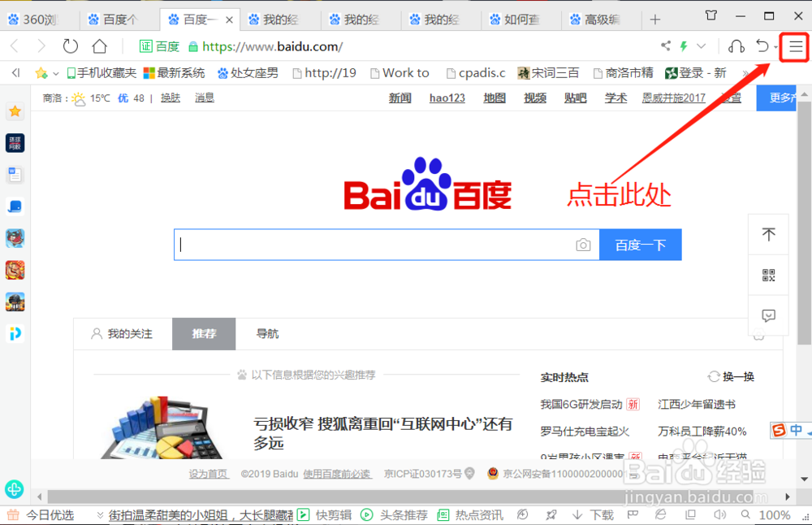Open the hamburger main menu
Viewport: 812px width, 525px height.
point(796,46)
